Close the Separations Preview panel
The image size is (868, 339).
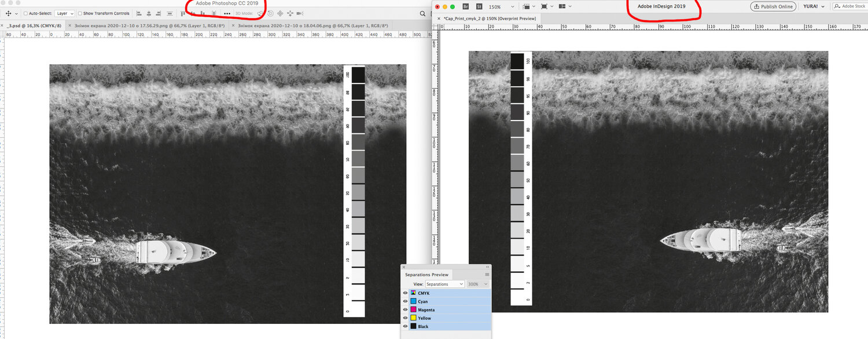click(404, 267)
